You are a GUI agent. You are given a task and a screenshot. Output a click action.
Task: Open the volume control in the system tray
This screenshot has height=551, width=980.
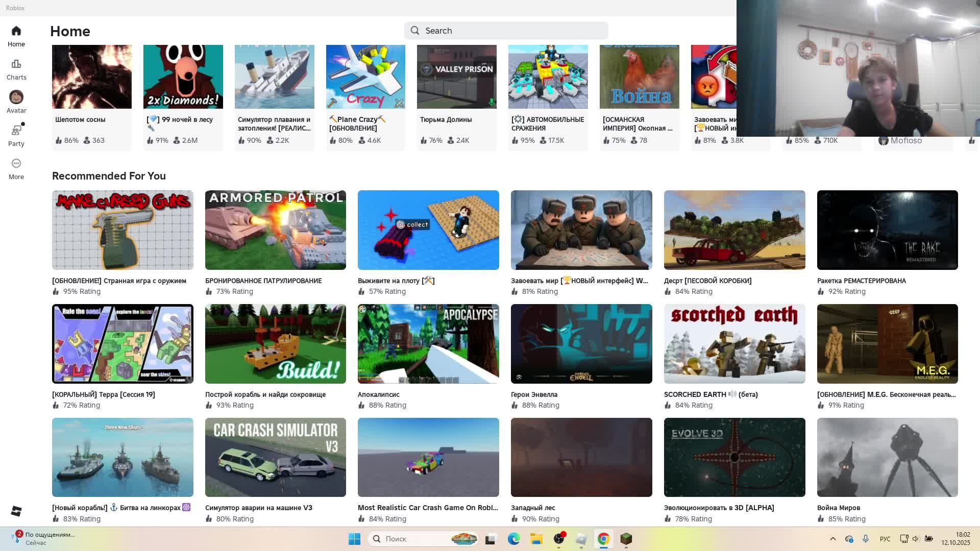(x=916, y=539)
